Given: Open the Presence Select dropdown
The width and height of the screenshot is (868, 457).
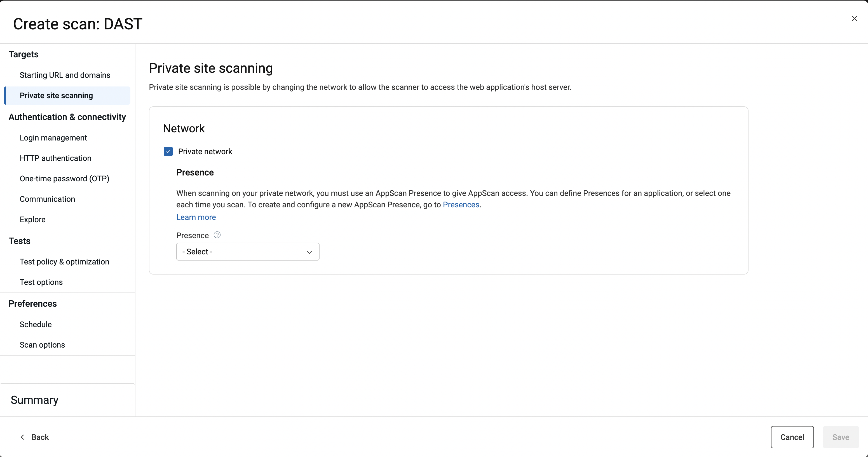Looking at the screenshot, I should [248, 251].
